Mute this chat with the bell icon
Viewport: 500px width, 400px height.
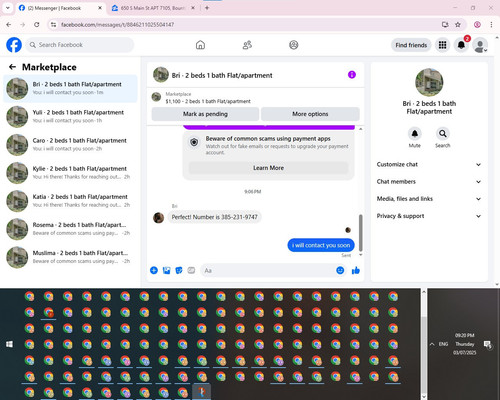point(415,134)
